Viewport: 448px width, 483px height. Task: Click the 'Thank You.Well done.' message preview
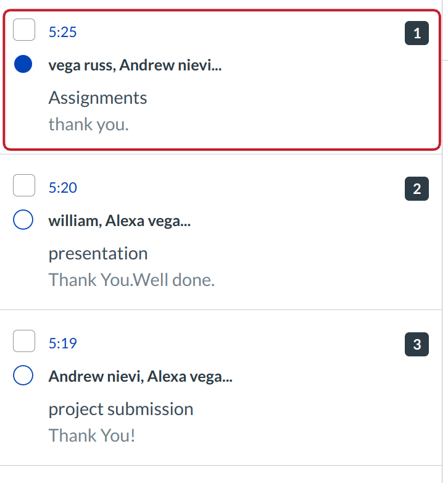click(131, 280)
